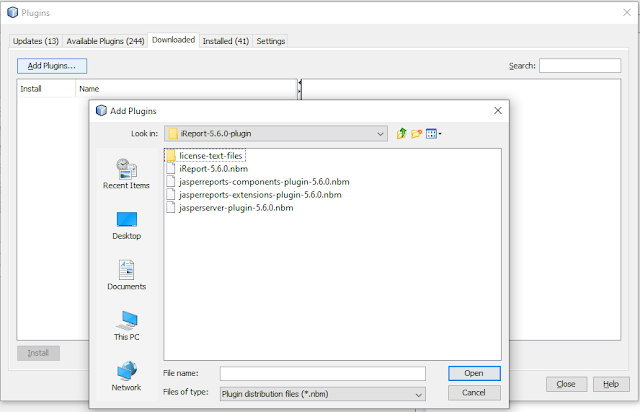Screen dimensions: 640x412
Task: Create new folder icon in Add Plugins
Action: [416, 134]
